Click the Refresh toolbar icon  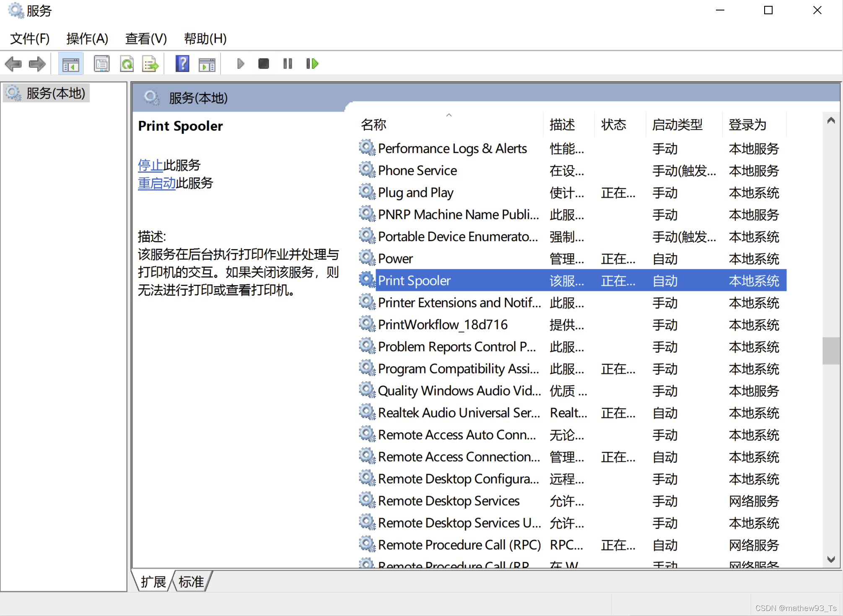point(127,64)
